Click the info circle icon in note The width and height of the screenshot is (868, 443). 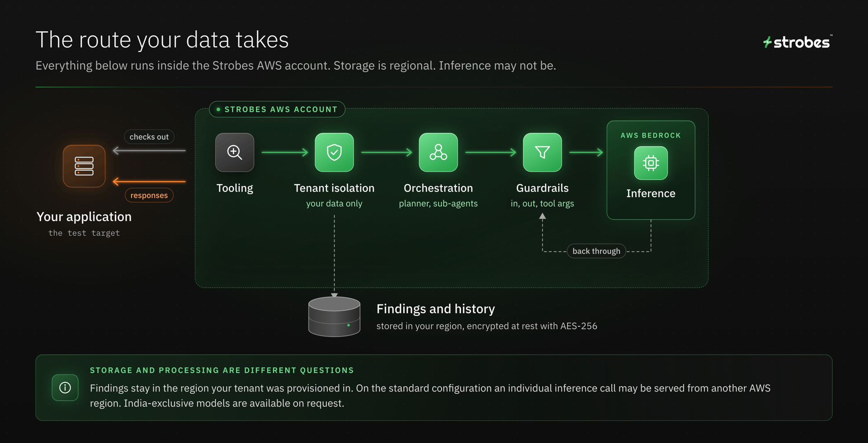(x=65, y=388)
